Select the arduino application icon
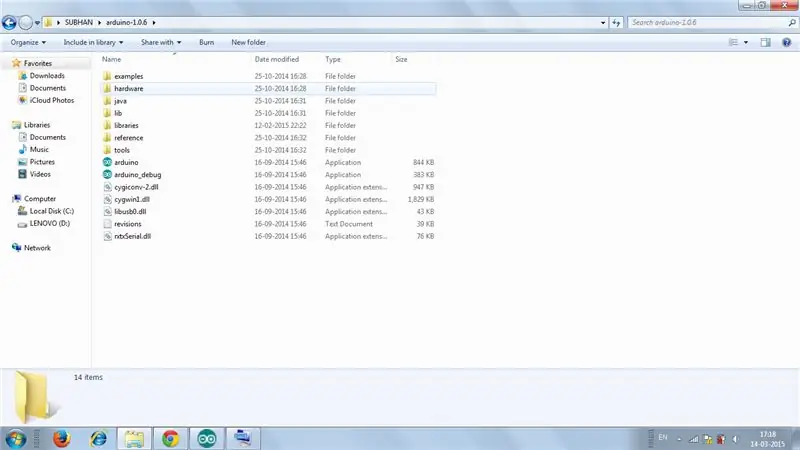This screenshot has height=450, width=800. [107, 162]
